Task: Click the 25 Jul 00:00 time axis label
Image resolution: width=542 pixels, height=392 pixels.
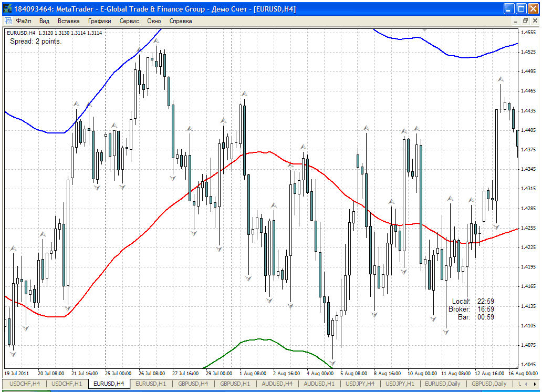Action: [x=118, y=373]
